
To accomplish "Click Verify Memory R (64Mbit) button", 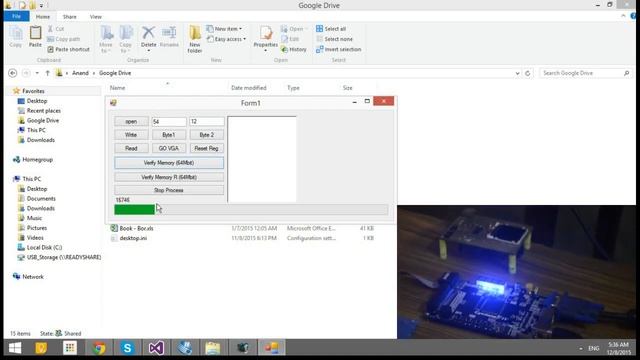I will click(x=169, y=178).
